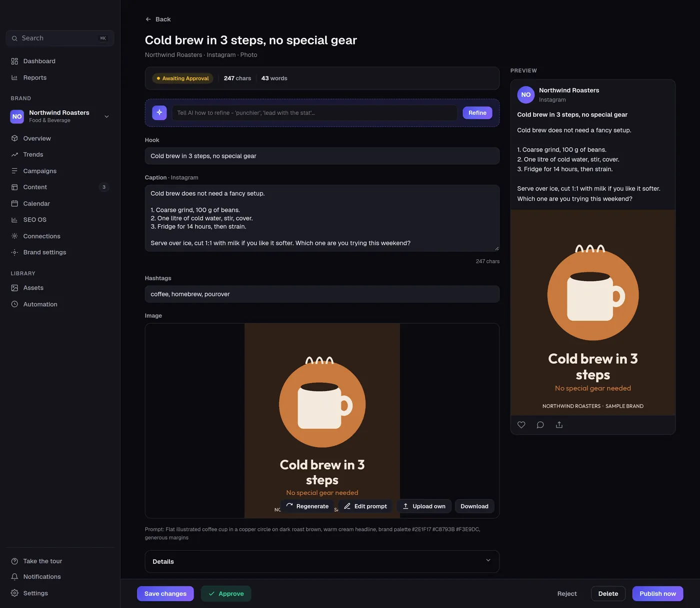Screen dimensions: 700x608
Task: Open Content section in sidebar
Action: [60, 187]
